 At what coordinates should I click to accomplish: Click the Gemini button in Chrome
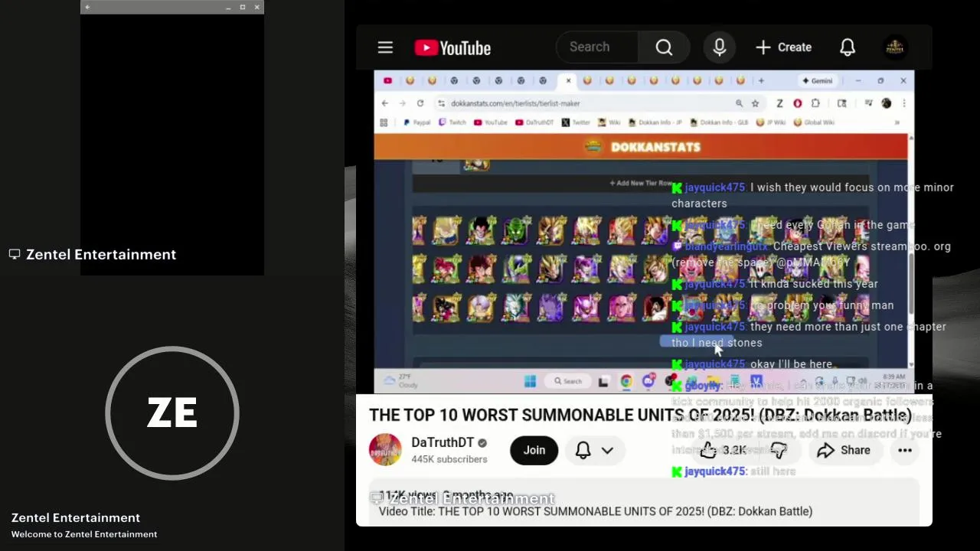817,80
